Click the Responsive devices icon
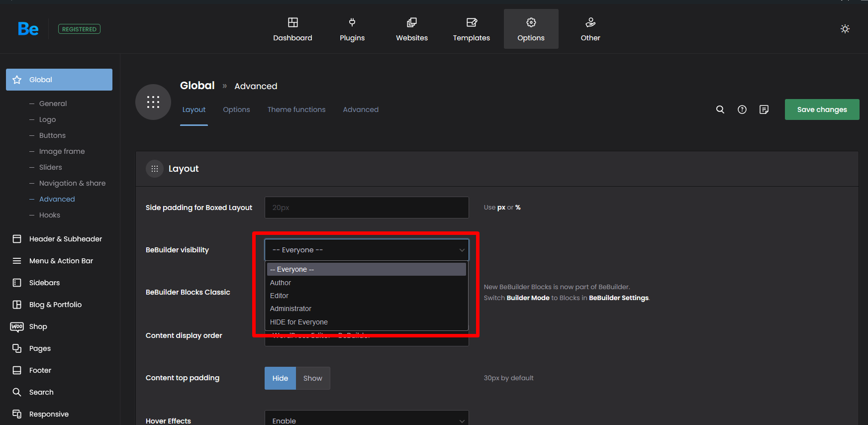Screen dimensions: 868x425 click(x=17, y=414)
